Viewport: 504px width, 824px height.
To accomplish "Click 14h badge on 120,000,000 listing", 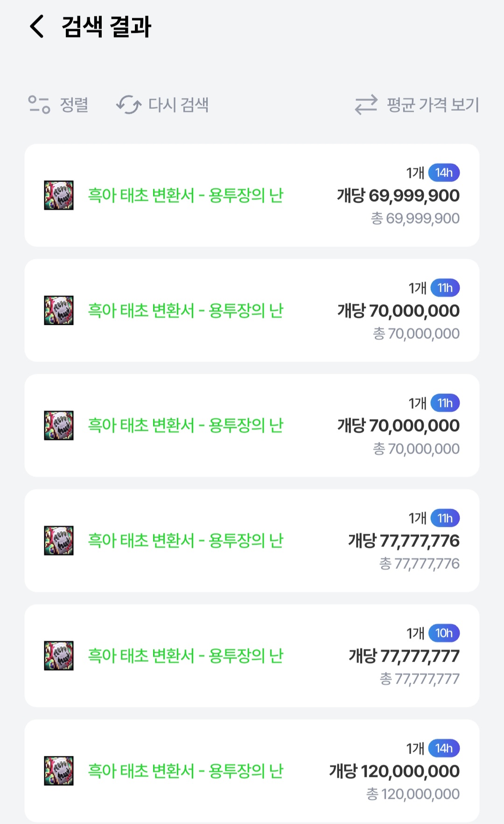I will point(444,748).
